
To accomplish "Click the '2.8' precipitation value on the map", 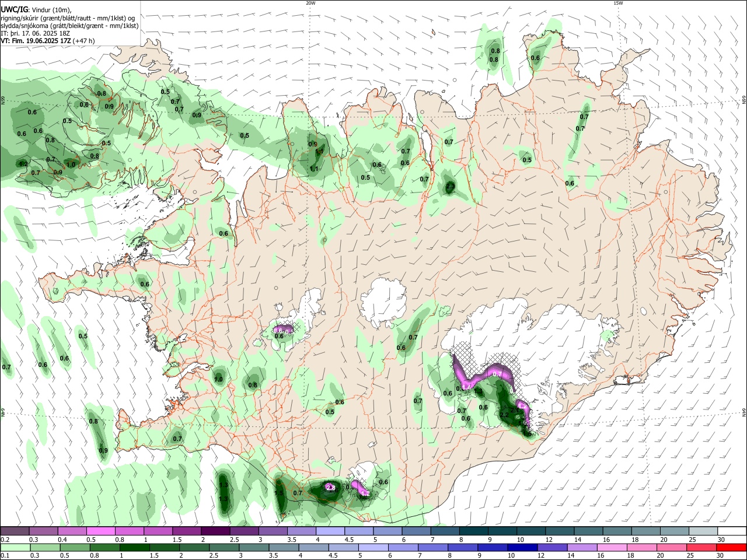I will click(x=330, y=487).
